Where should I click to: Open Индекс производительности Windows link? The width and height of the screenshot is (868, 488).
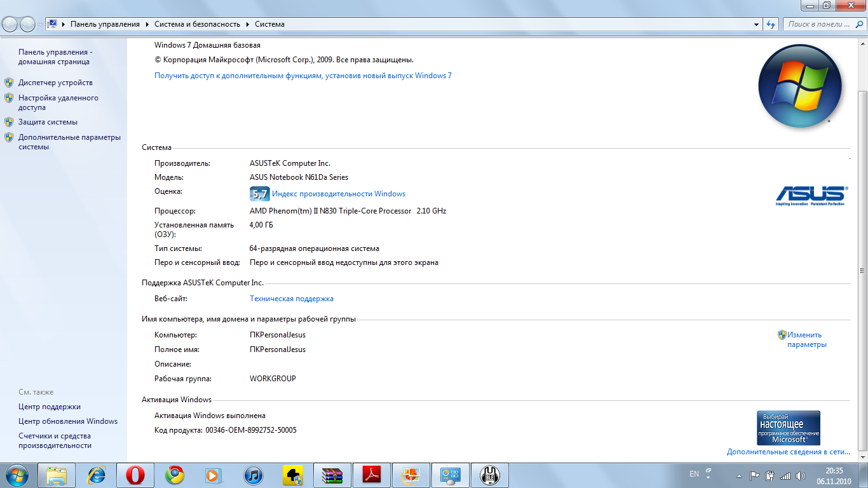(339, 194)
